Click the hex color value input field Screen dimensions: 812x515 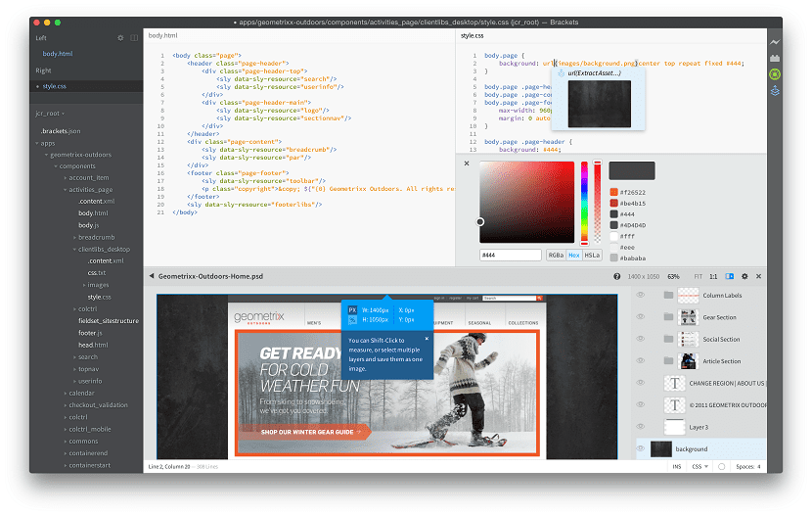click(510, 256)
